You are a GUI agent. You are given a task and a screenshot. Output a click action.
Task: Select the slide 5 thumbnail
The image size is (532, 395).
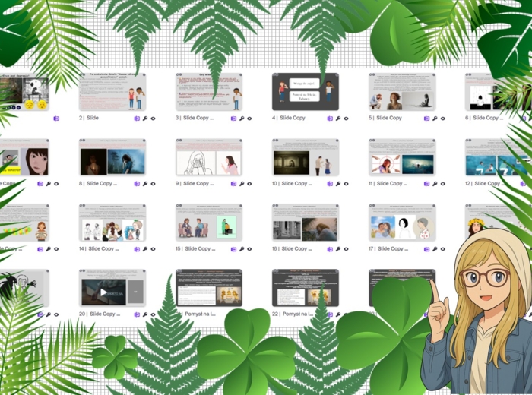pyautogui.click(x=402, y=92)
